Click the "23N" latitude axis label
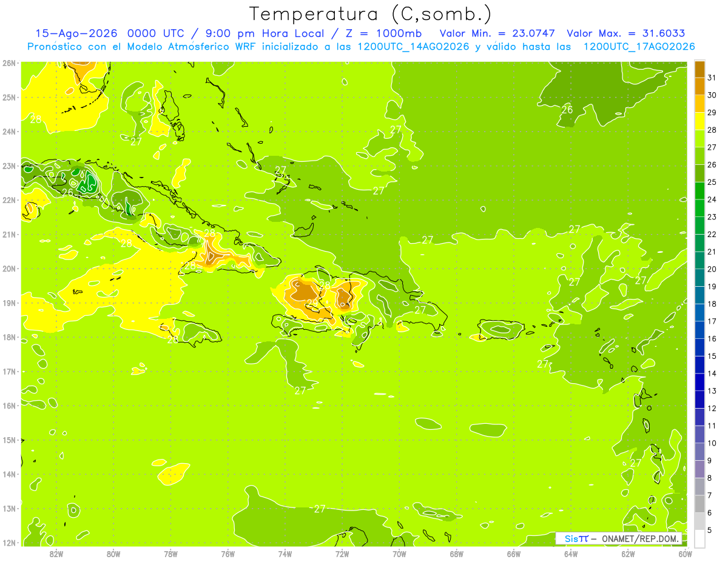Image resolution: width=728 pixels, height=562 pixels. tap(8, 166)
